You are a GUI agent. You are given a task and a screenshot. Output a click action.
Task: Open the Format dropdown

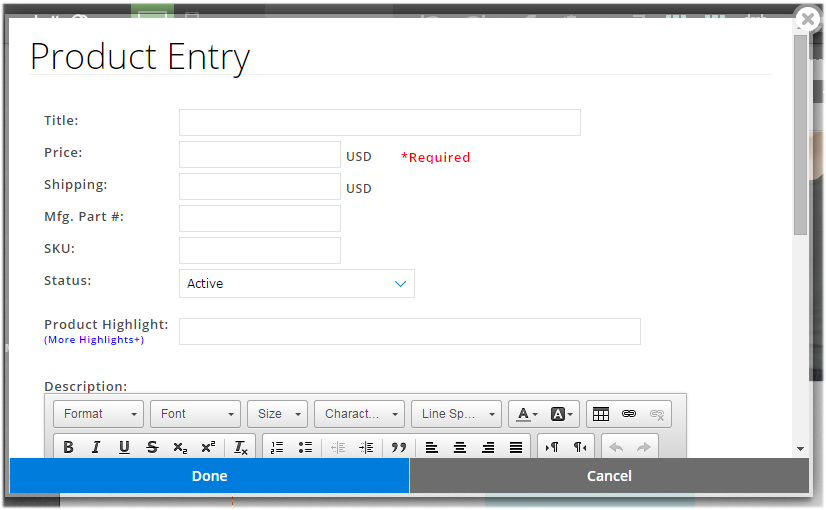pyautogui.click(x=99, y=414)
